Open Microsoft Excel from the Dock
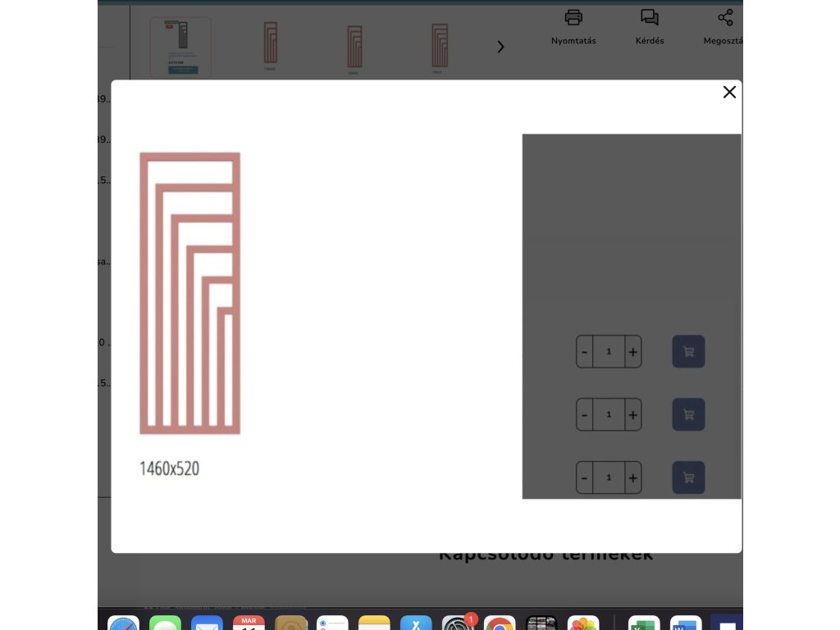The width and height of the screenshot is (840, 630). click(x=644, y=623)
